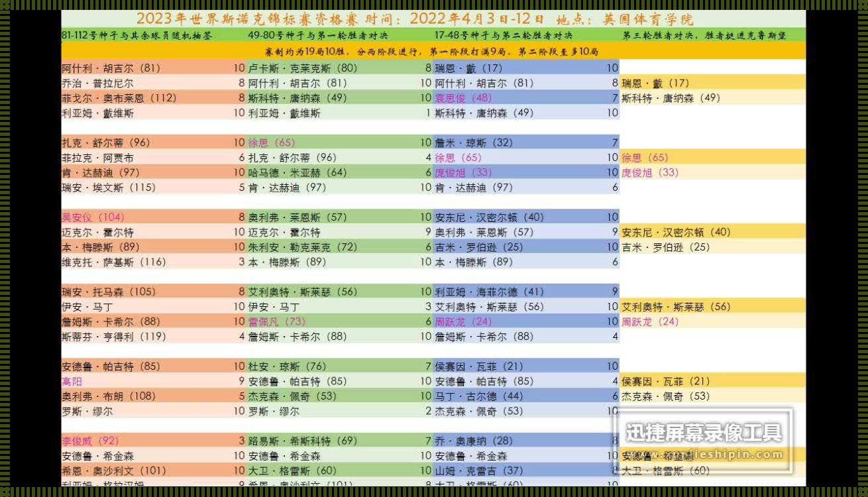
Task: Click the cell 朱利安·勒克莱克 (72)
Action: pyautogui.click(x=303, y=247)
